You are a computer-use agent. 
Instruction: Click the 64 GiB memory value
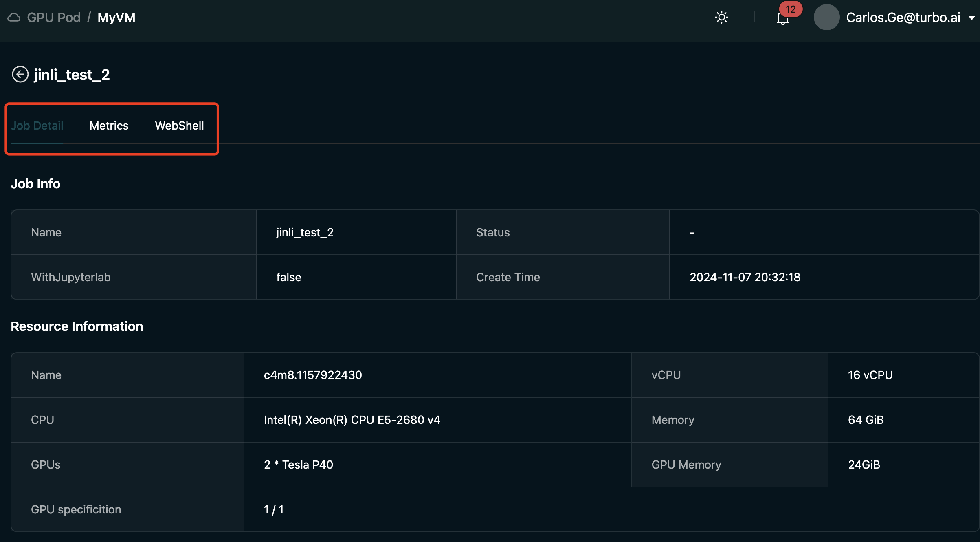[866, 420]
